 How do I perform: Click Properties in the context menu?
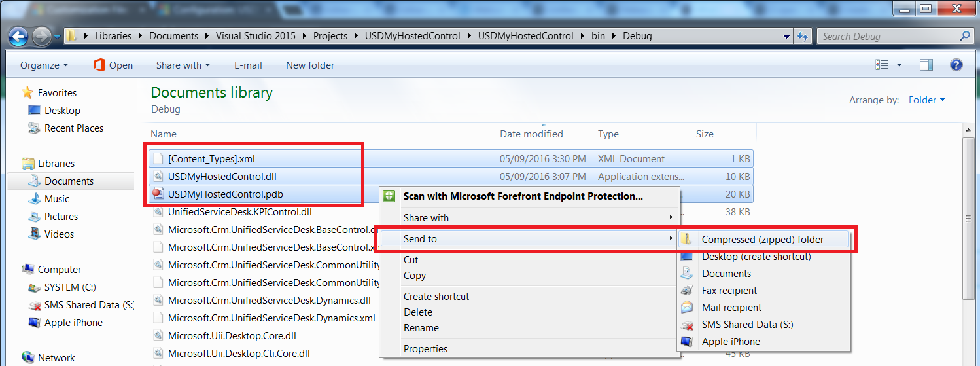[x=425, y=349]
